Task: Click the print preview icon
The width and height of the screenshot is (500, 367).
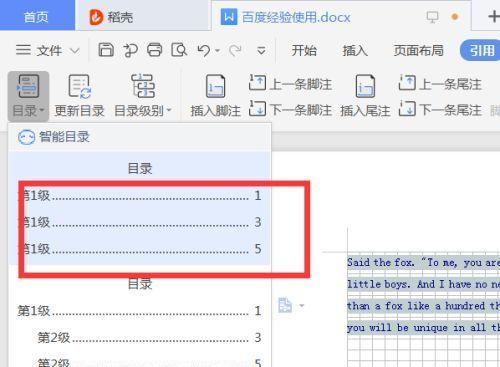Action: [179, 50]
